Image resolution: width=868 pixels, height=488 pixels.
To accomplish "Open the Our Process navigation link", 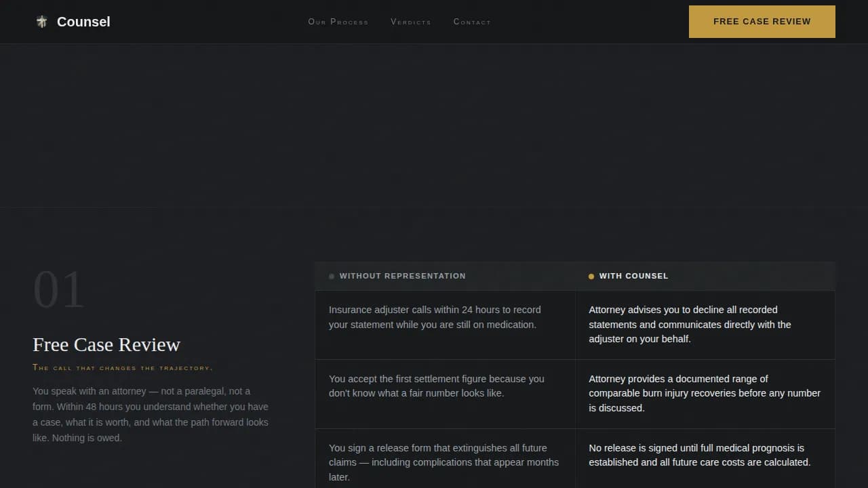I will pyautogui.click(x=338, y=22).
